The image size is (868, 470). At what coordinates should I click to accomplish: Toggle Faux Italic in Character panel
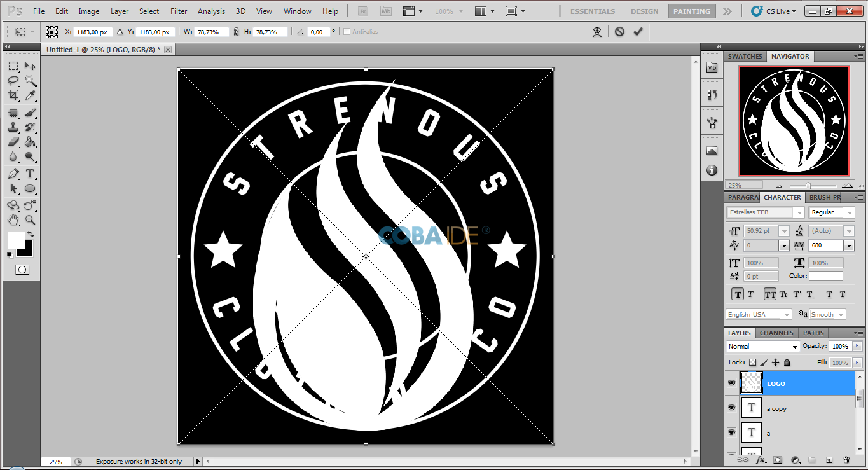pos(750,294)
